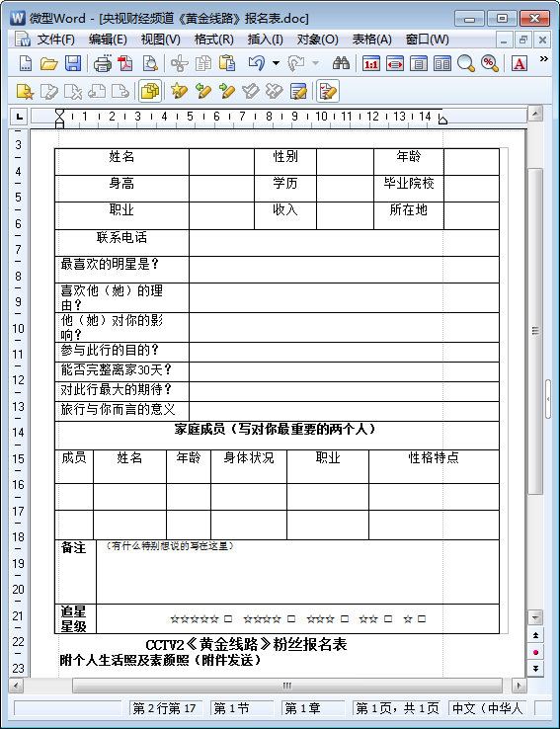Switch to single page view icon
The height and width of the screenshot is (729, 560).
click(418, 63)
